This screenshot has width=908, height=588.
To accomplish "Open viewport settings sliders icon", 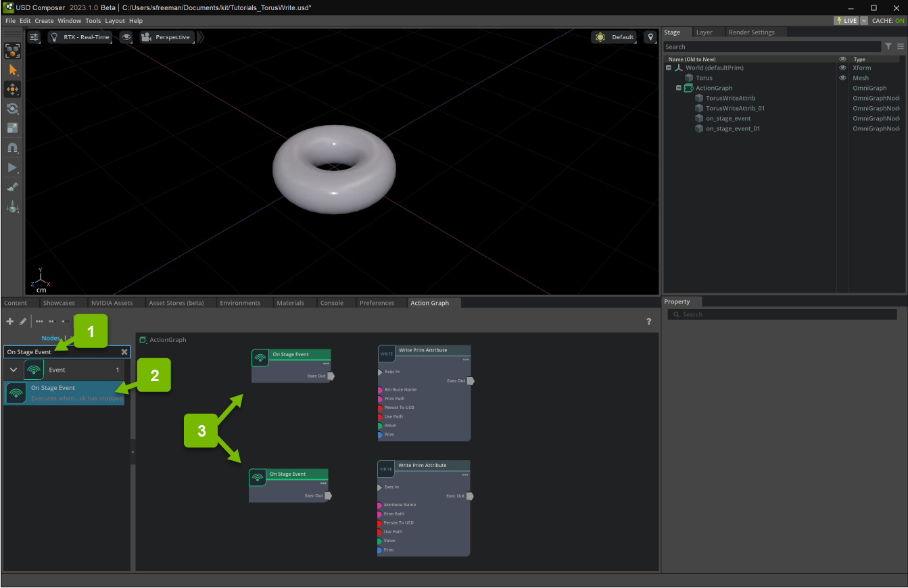I will [x=34, y=37].
